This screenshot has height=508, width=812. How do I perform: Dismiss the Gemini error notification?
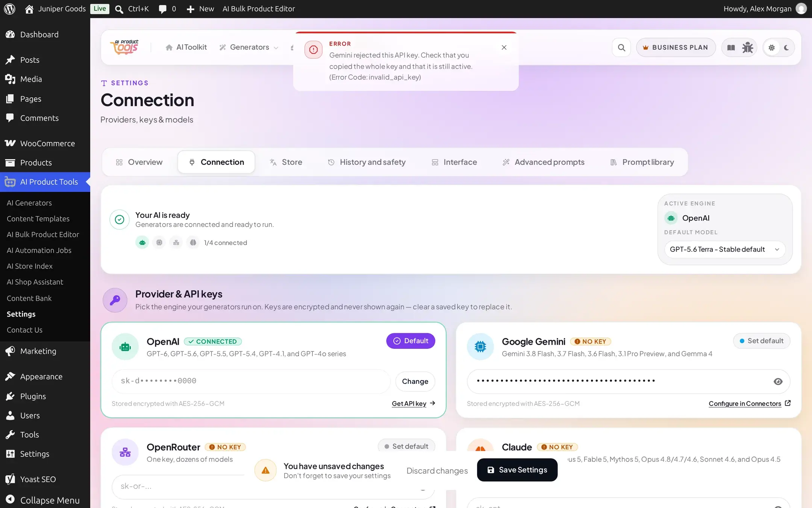pos(504,47)
